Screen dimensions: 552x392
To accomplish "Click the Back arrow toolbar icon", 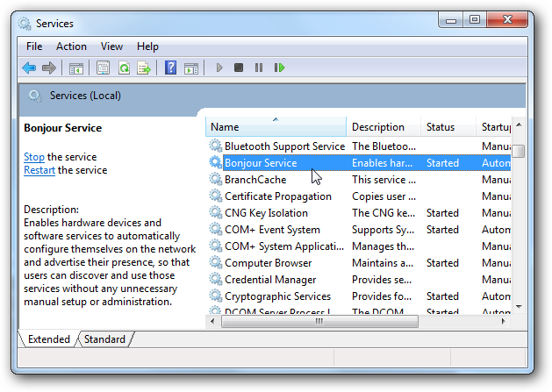I will coord(29,68).
